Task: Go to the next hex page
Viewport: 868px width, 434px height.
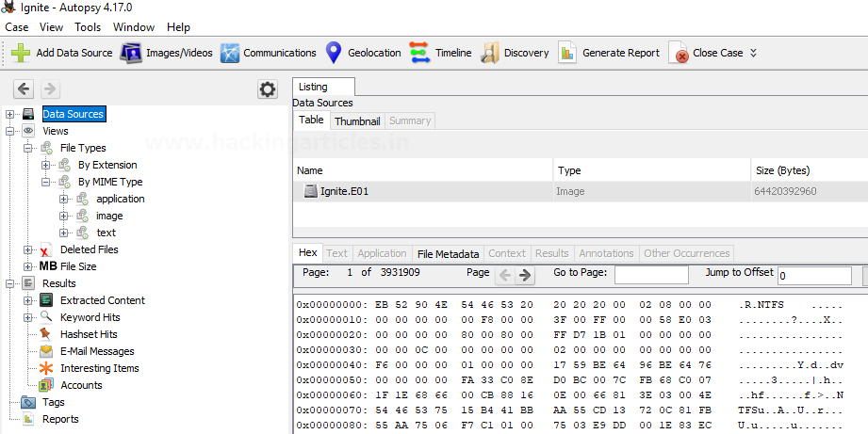Action: click(x=525, y=275)
